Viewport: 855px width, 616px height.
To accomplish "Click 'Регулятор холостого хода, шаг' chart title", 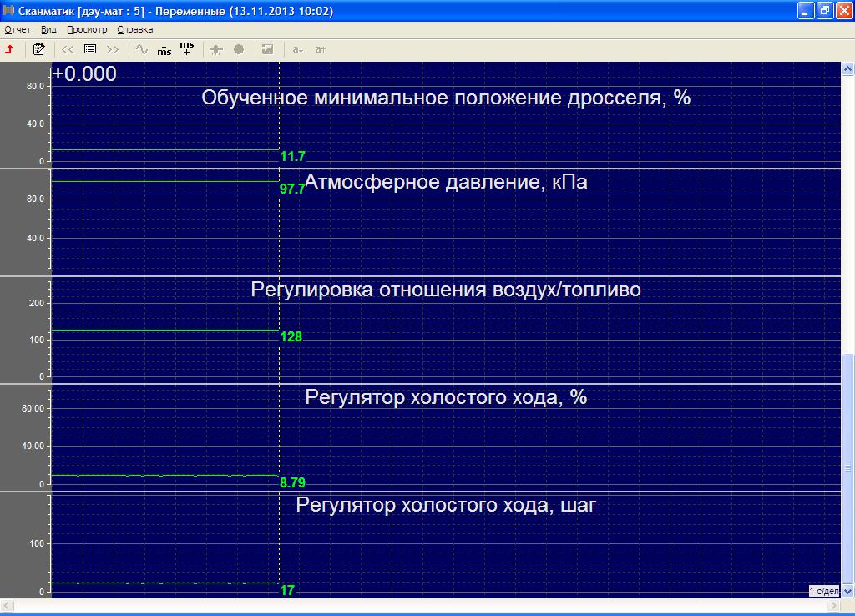I will (446, 505).
